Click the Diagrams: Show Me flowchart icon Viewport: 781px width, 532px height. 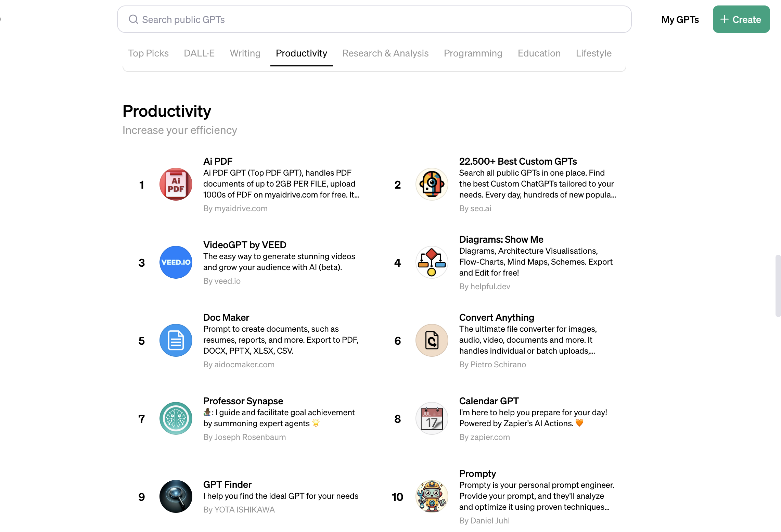[432, 262]
